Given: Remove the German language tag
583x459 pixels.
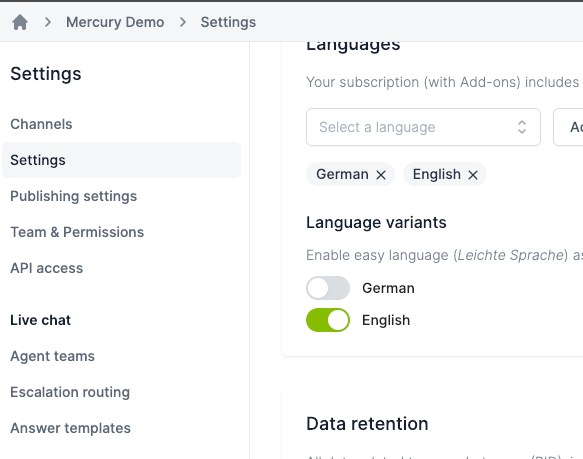Looking at the screenshot, I should (x=381, y=175).
